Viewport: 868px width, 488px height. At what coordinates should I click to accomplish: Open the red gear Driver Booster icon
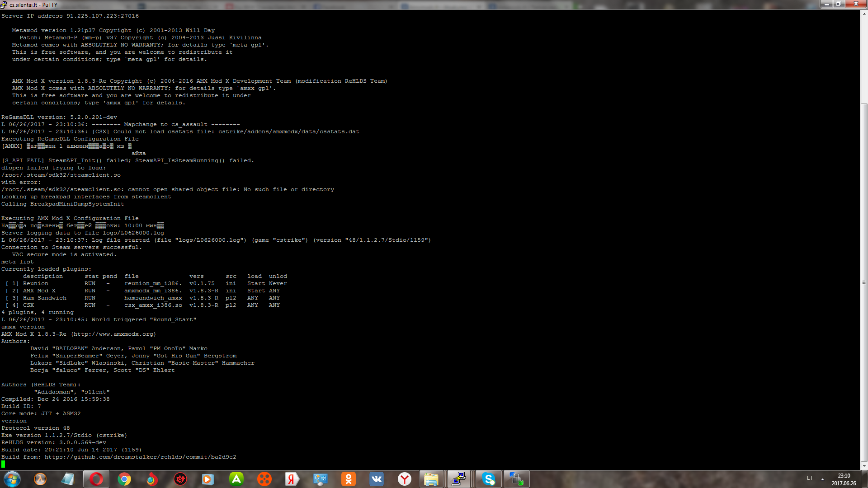click(180, 479)
